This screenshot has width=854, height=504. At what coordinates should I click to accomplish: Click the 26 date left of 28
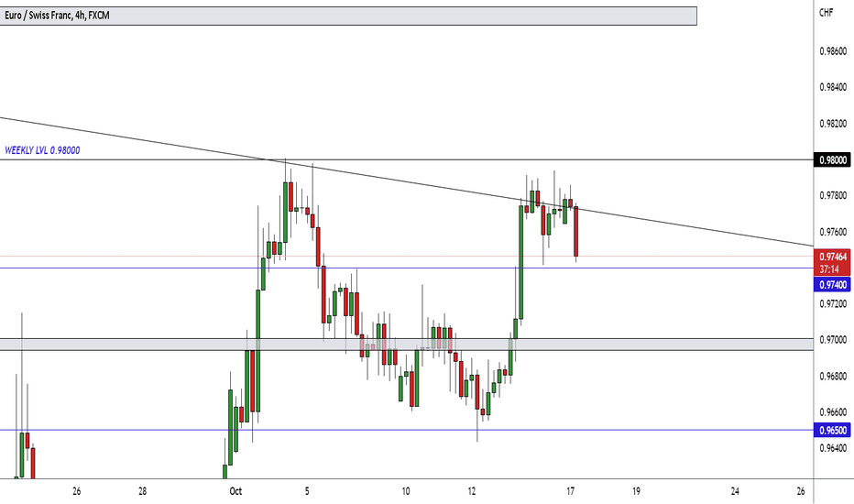[76, 491]
